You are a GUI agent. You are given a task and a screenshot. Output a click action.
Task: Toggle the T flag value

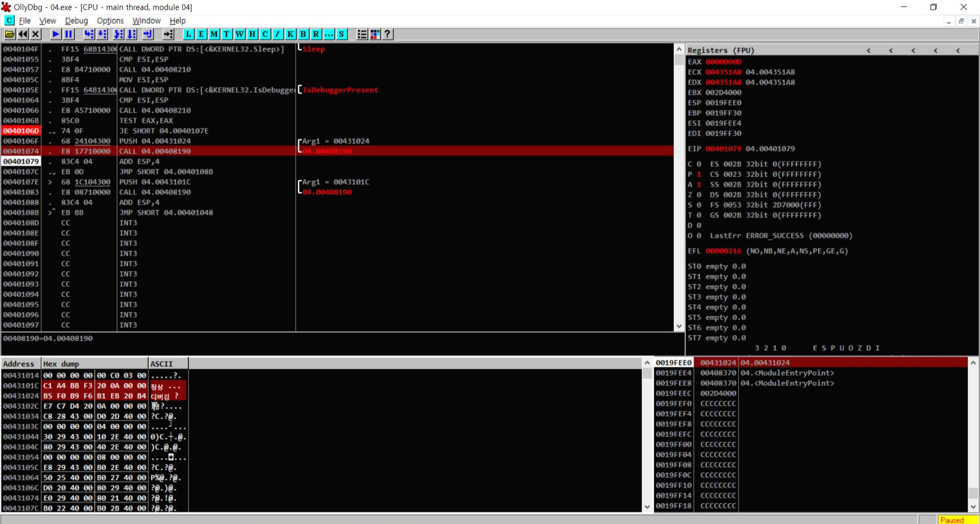[x=699, y=215]
